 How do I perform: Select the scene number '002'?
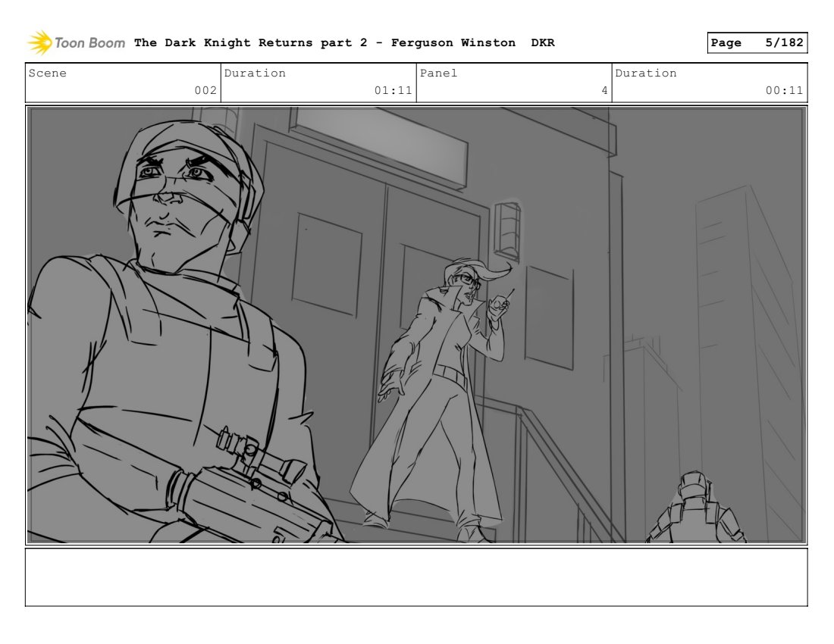coord(205,90)
